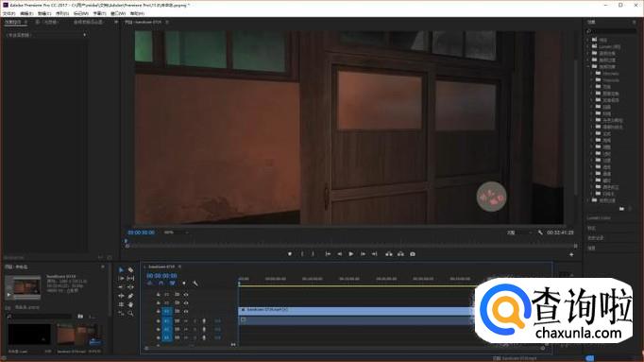Click the Export Frame camera icon
Image resolution: width=644 pixels, height=362 pixels.
413,254
